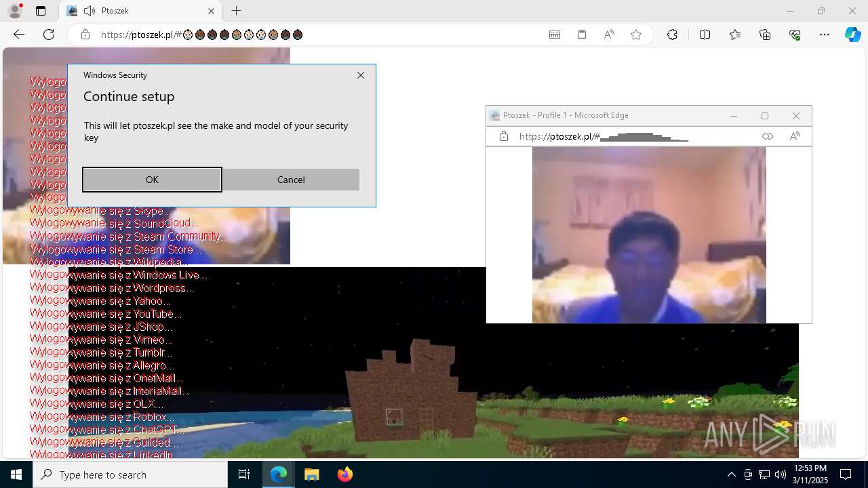Image resolution: width=868 pixels, height=488 pixels.
Task: Open network settings in system tray
Action: coord(764,474)
